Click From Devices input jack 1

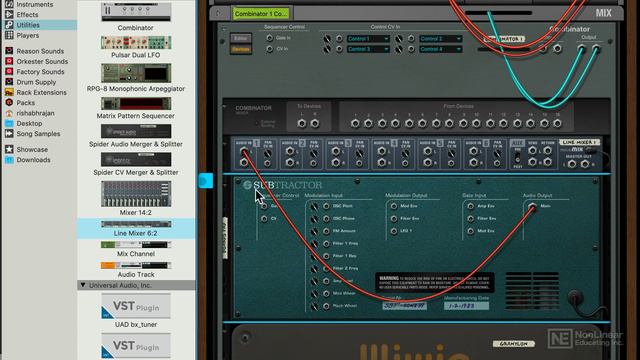pos(355,123)
